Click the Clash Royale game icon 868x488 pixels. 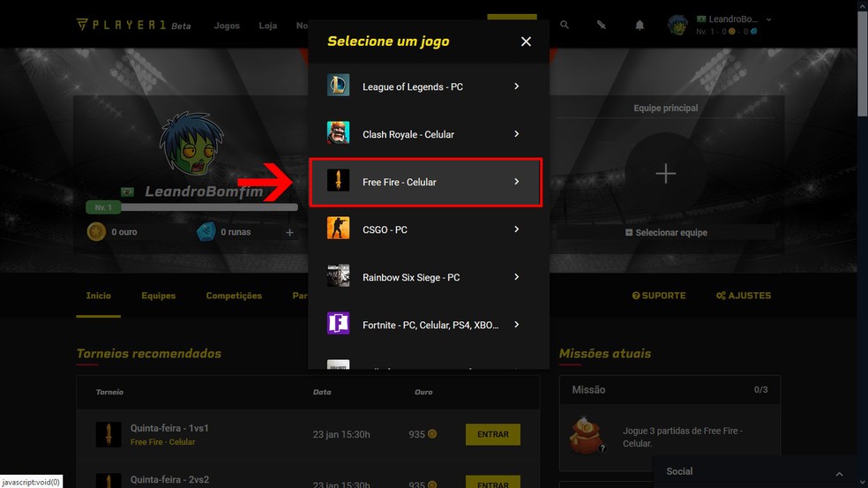tap(338, 133)
